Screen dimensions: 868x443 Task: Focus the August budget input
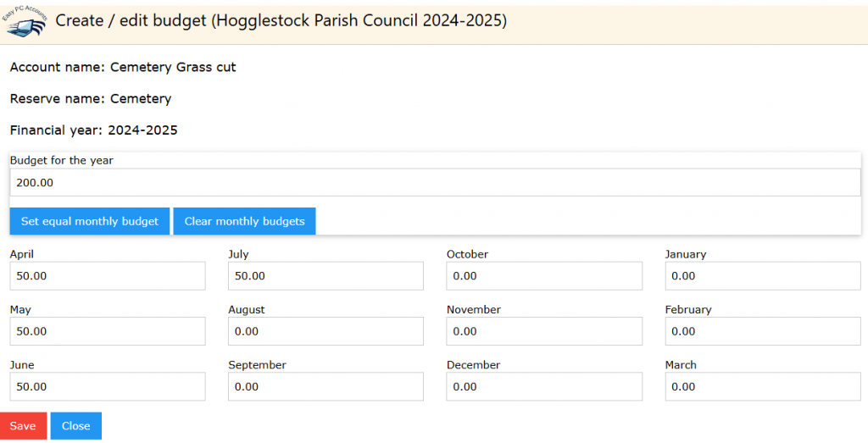(x=326, y=331)
